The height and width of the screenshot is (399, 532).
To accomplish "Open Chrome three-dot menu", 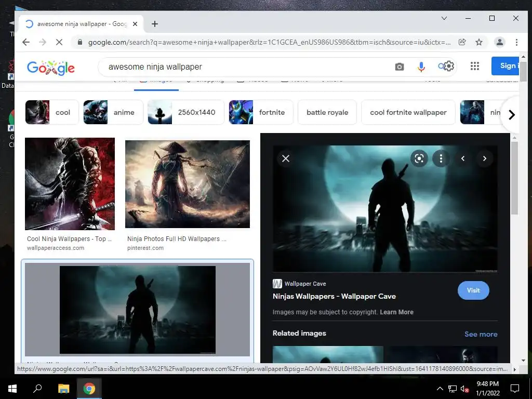I will [x=516, y=42].
